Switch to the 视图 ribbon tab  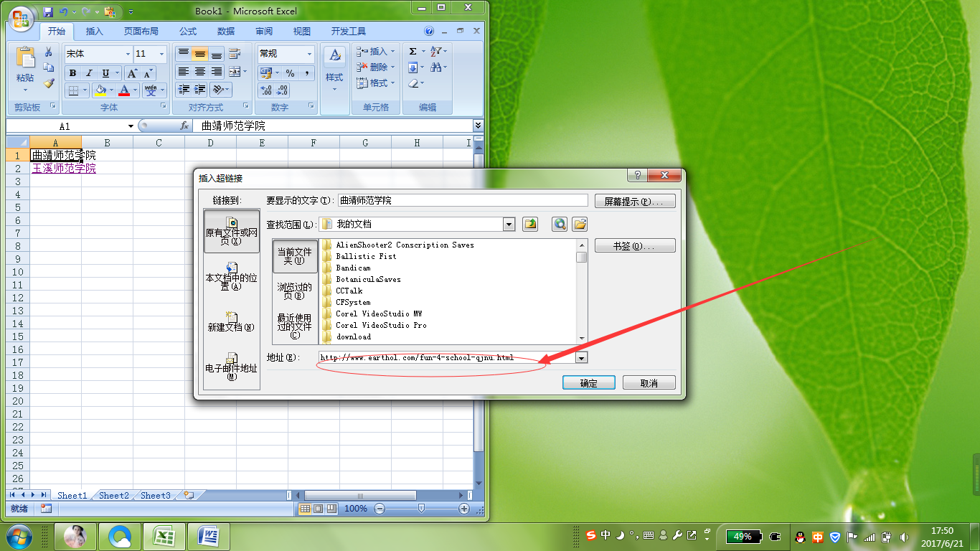pos(302,32)
